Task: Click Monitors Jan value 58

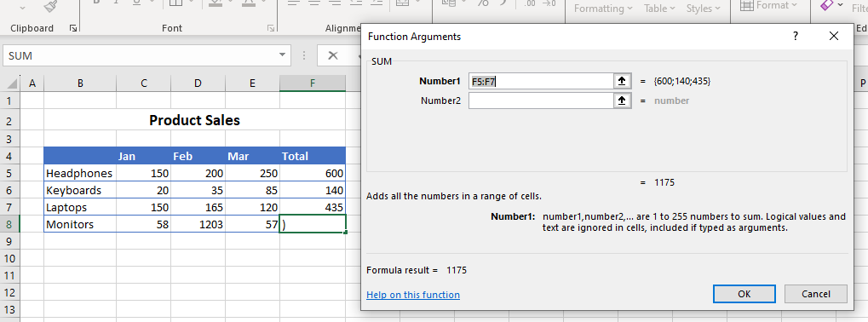Action: (144, 225)
